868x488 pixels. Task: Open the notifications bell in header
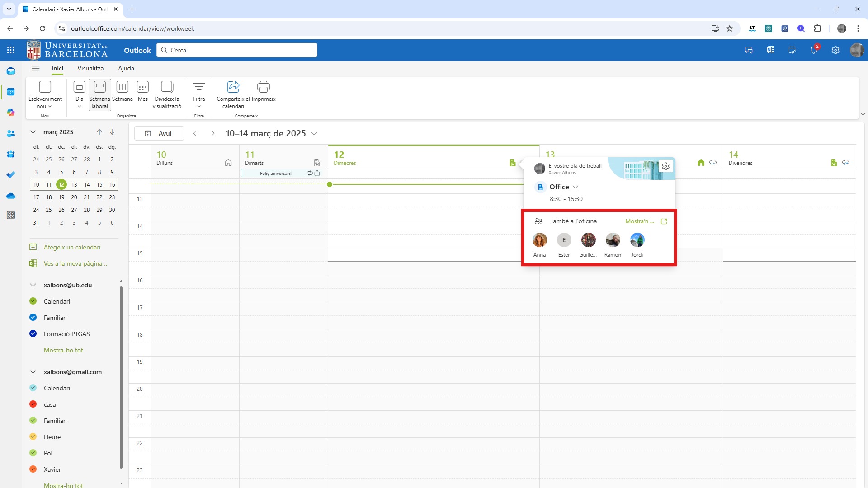tap(813, 50)
